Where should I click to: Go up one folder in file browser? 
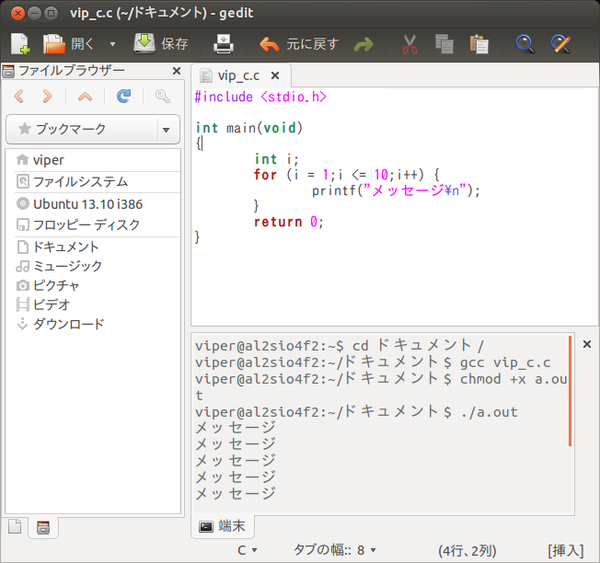pyautogui.click(x=85, y=96)
